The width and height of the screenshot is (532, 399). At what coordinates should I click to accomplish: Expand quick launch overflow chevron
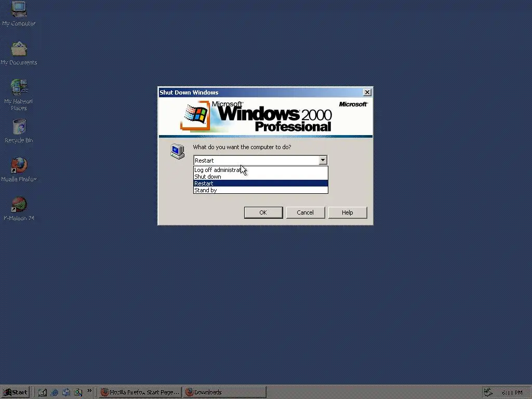(x=89, y=391)
